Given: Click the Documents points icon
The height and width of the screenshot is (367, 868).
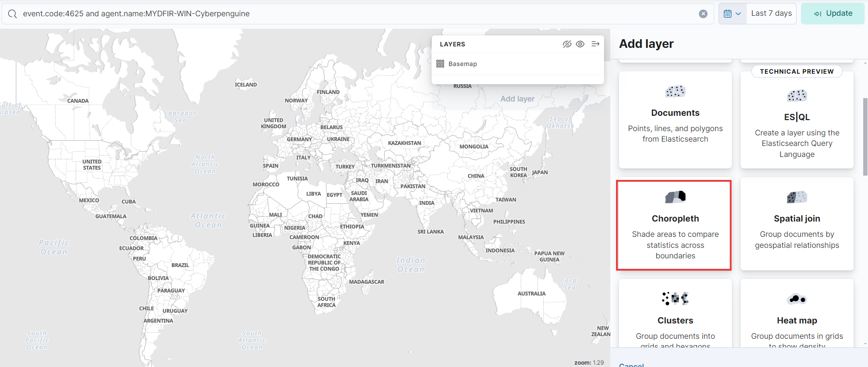Looking at the screenshot, I should [675, 91].
